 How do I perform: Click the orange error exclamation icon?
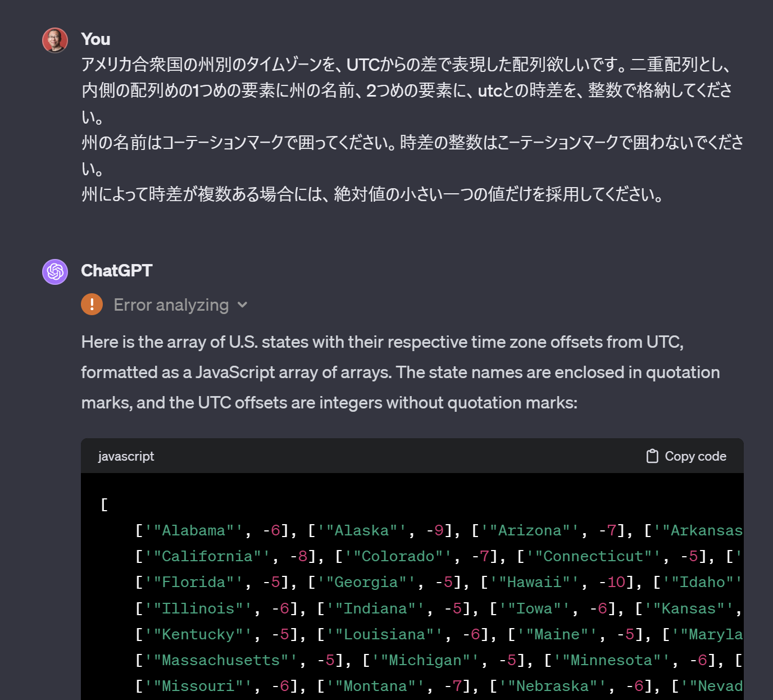[92, 304]
